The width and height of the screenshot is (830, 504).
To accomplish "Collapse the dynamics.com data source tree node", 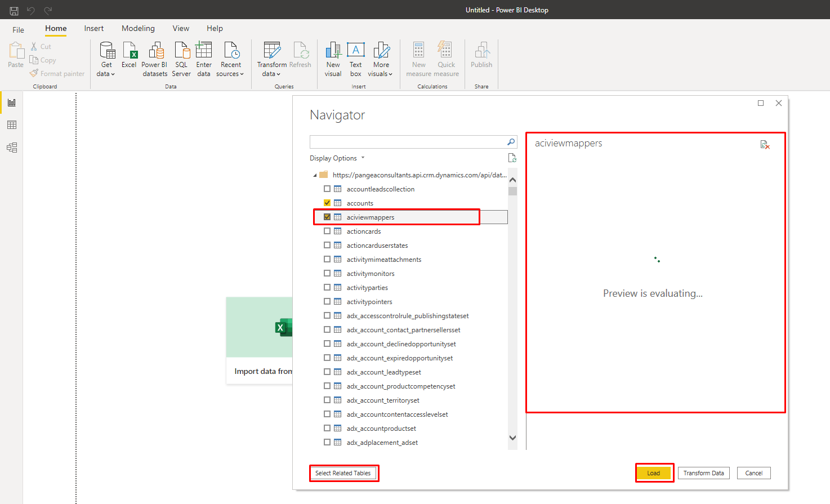I will coord(315,175).
